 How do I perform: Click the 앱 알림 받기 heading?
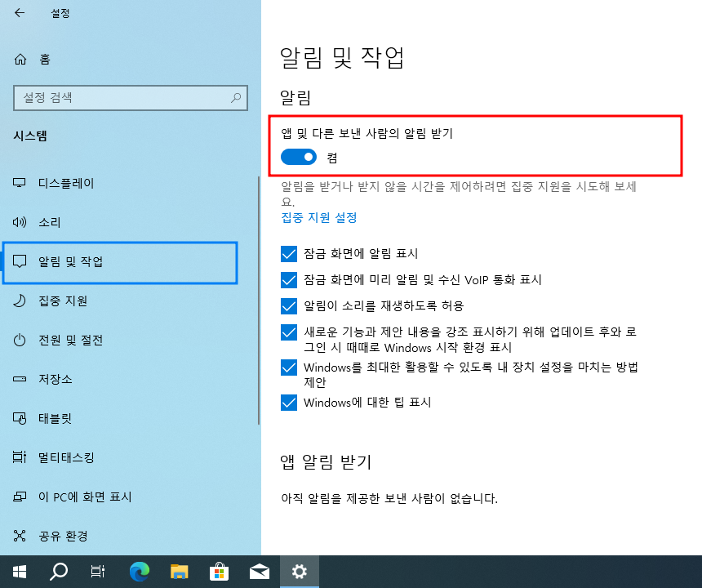(326, 461)
